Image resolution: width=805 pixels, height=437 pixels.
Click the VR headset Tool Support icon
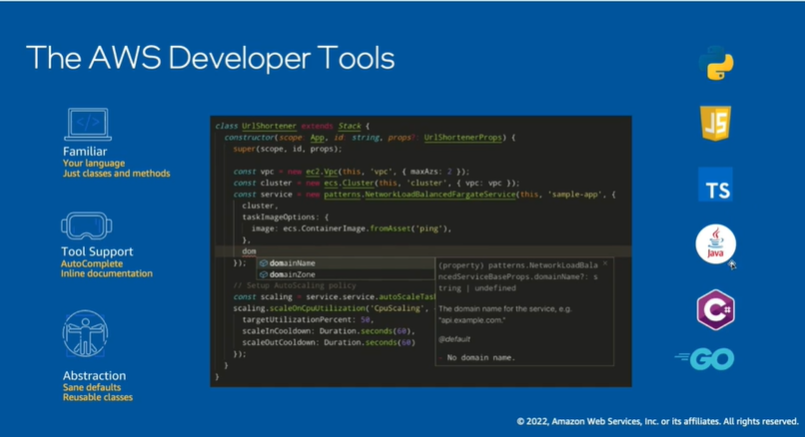click(x=87, y=226)
